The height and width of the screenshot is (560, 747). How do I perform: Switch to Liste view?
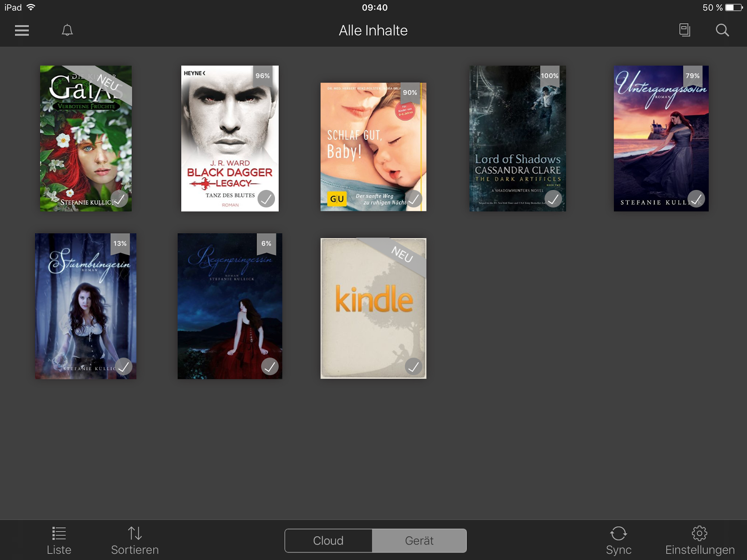[59, 541]
